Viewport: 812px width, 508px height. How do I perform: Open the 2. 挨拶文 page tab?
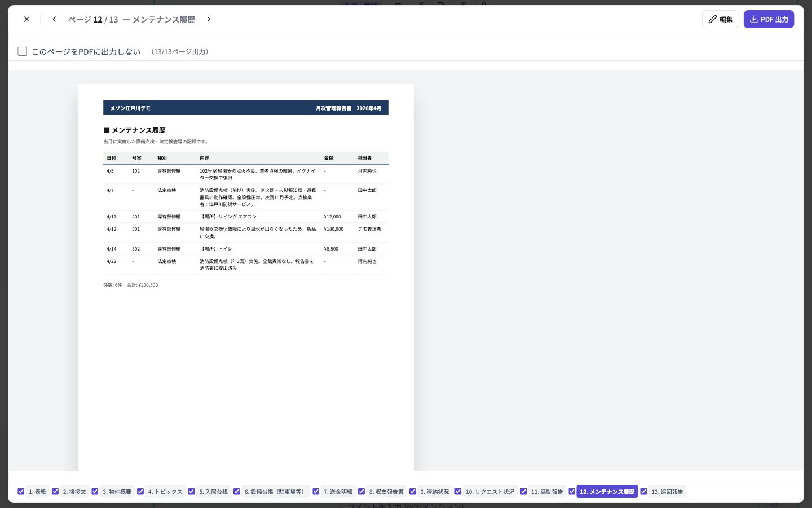click(x=74, y=492)
